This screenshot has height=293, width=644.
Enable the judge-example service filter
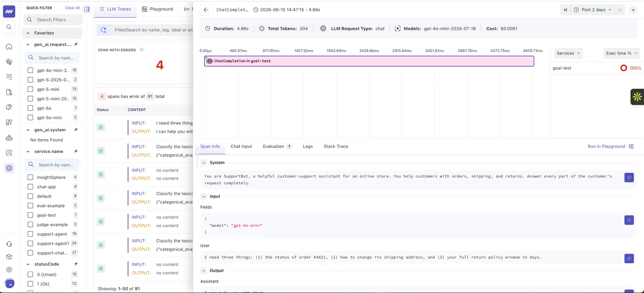point(30,224)
